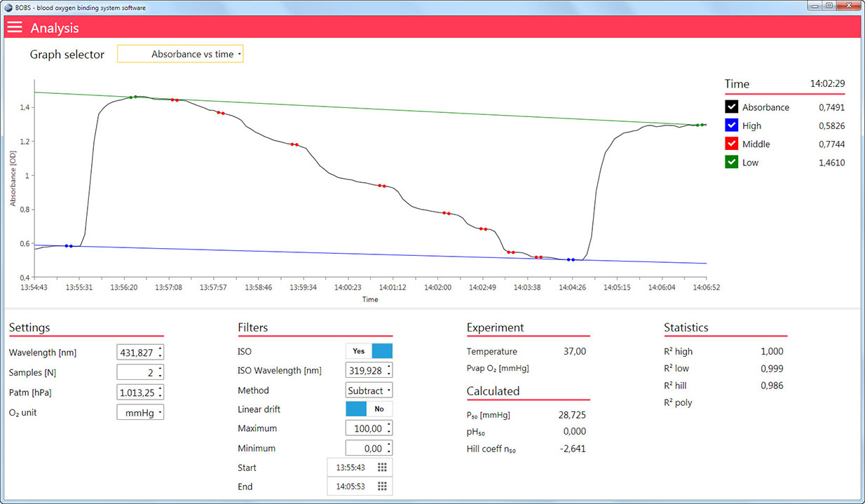Screen dimensions: 865x504
Task: Click the Linear drift label
Action: (259, 409)
